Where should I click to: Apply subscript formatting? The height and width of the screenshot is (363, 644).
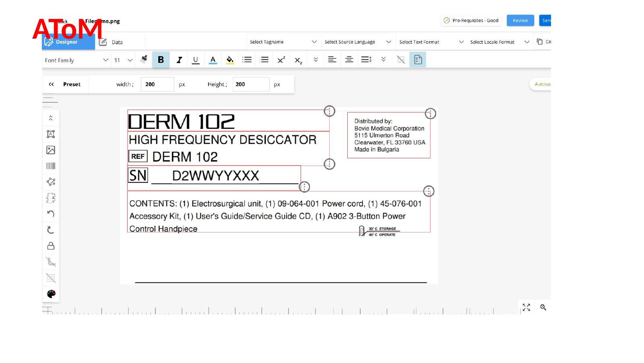298,60
